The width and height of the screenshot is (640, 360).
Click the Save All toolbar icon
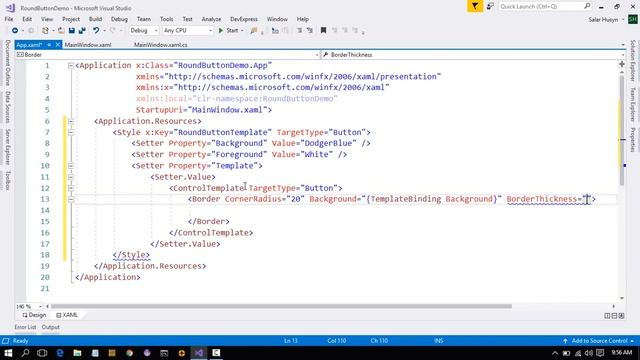point(82,31)
